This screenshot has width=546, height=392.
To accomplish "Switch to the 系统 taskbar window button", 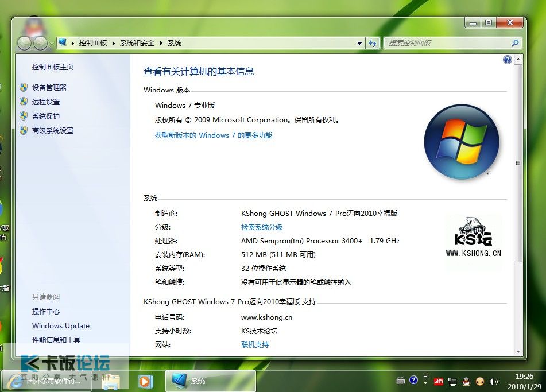I will click(x=210, y=381).
